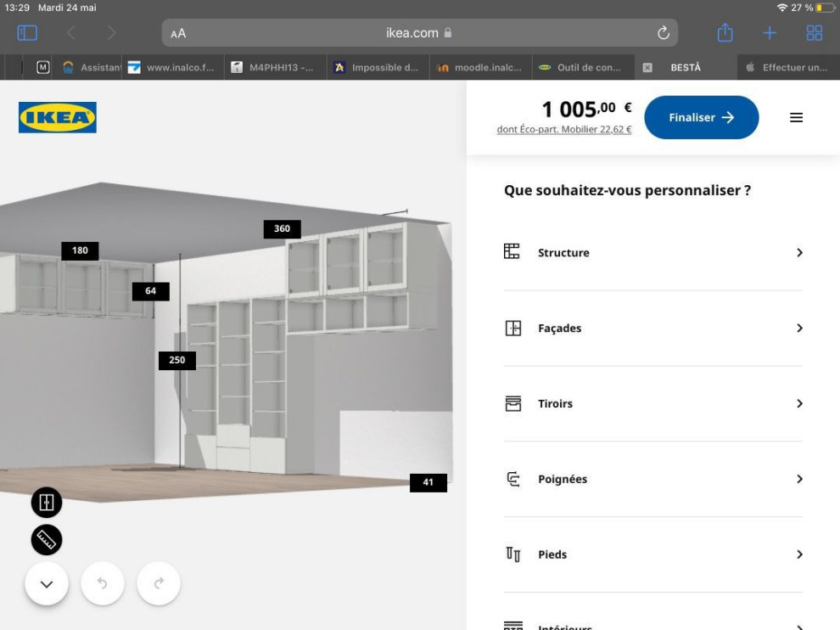This screenshot has height=630, width=840.
Task: Select the 41 dimension label
Action: click(x=428, y=482)
